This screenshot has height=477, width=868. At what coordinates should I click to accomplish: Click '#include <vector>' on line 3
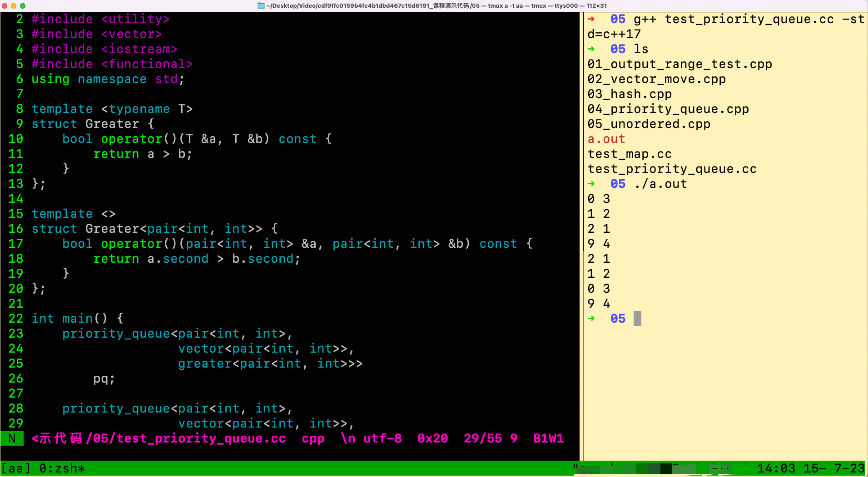pos(97,34)
